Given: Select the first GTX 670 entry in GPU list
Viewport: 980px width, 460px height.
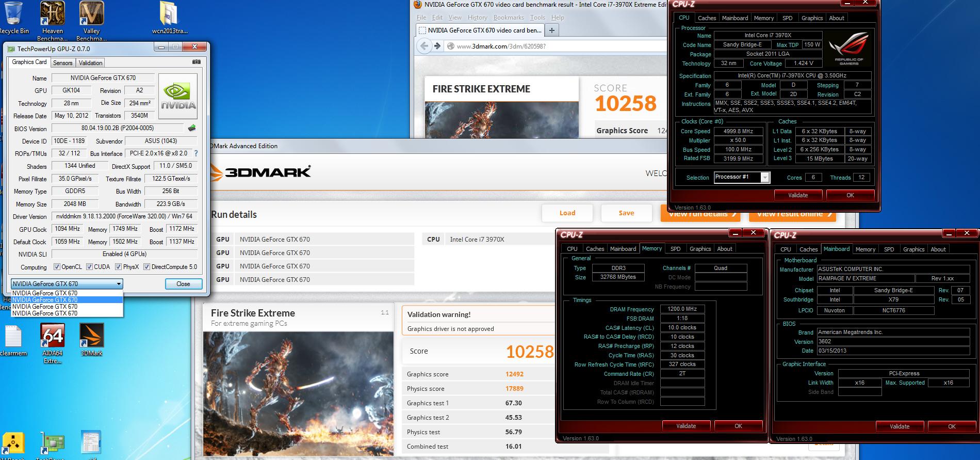Looking at the screenshot, I should [67, 293].
